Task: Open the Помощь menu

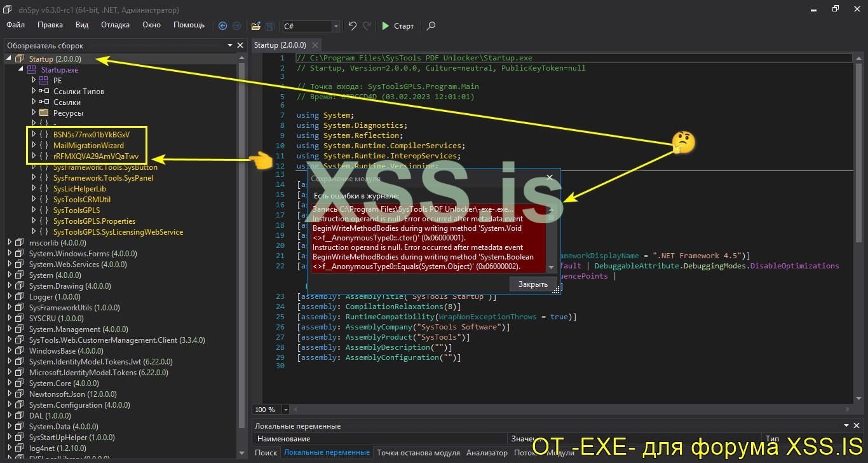Action: click(x=189, y=25)
